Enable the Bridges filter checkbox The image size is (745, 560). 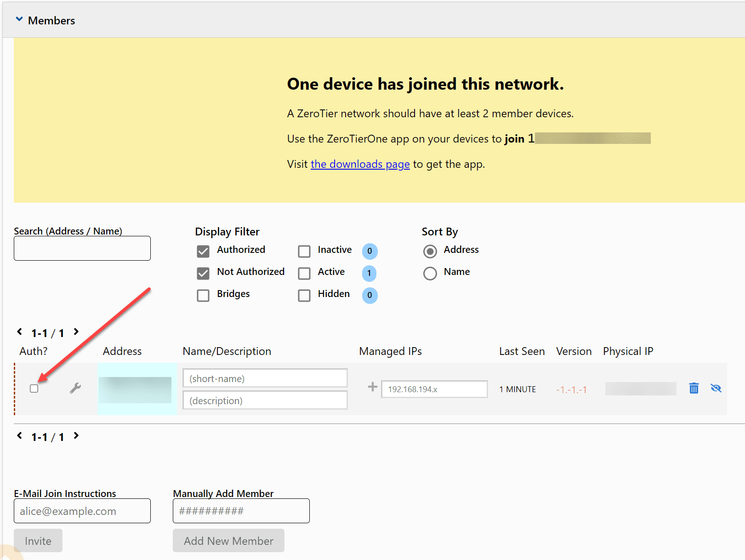pyautogui.click(x=203, y=295)
